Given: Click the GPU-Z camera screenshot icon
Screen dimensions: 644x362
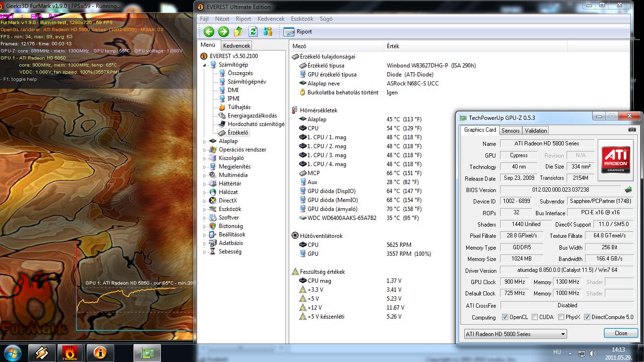Looking at the screenshot, I should [x=632, y=130].
